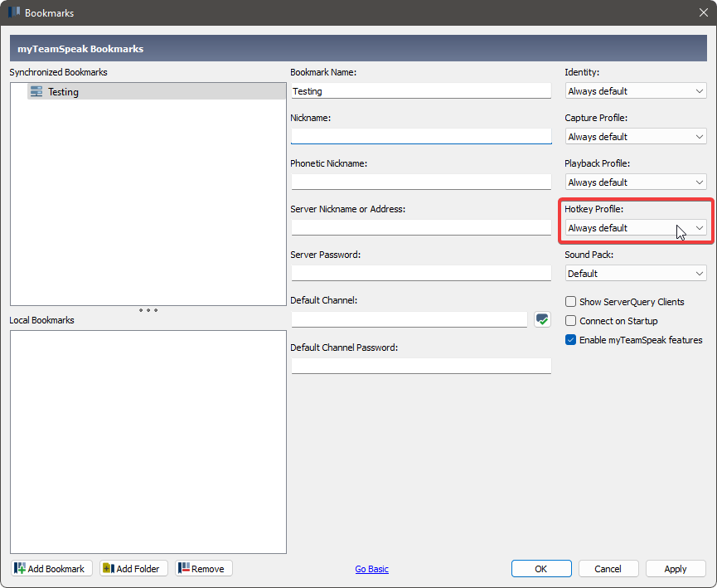Click the server icon beside the Testing bookmark
The image size is (717, 588).
tap(35, 91)
